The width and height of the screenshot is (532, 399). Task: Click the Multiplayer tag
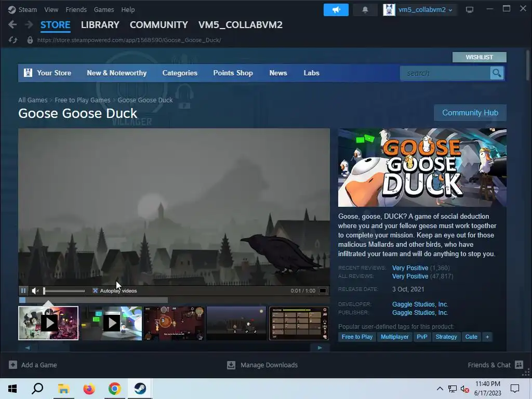[395, 337]
